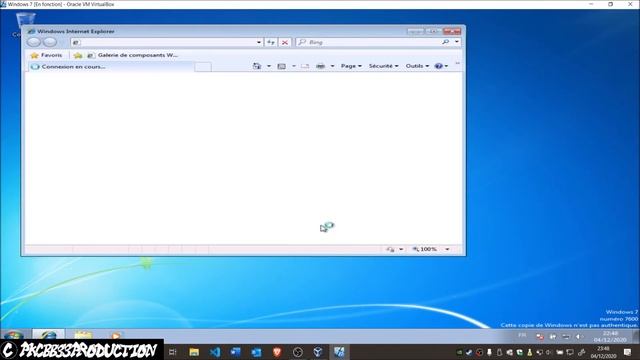
Task: Open Windows Explorer from the Windows 7 taskbar
Action: (x=83, y=336)
